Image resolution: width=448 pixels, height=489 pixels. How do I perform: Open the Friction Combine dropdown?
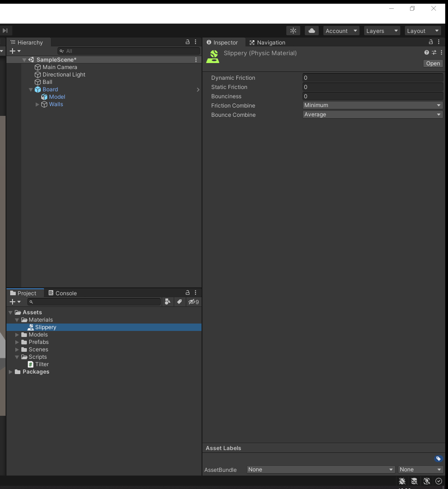(x=372, y=105)
